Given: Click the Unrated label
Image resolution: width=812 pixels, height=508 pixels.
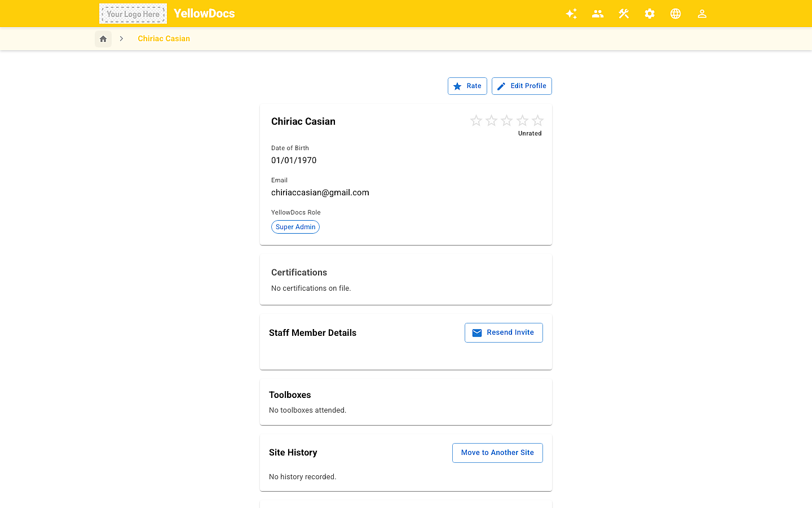Looking at the screenshot, I should (530, 134).
